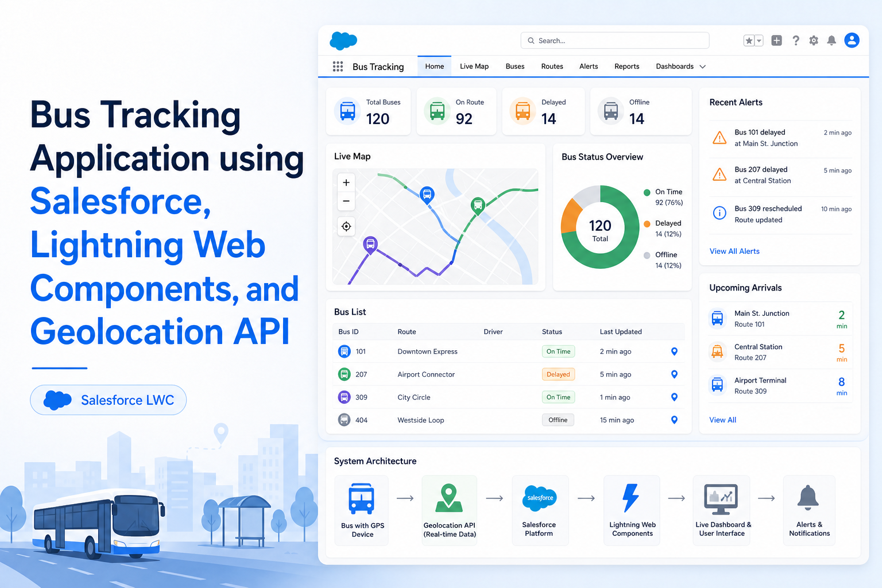Go to the Buses tab
Image resolution: width=882 pixels, height=588 pixels.
coord(515,67)
